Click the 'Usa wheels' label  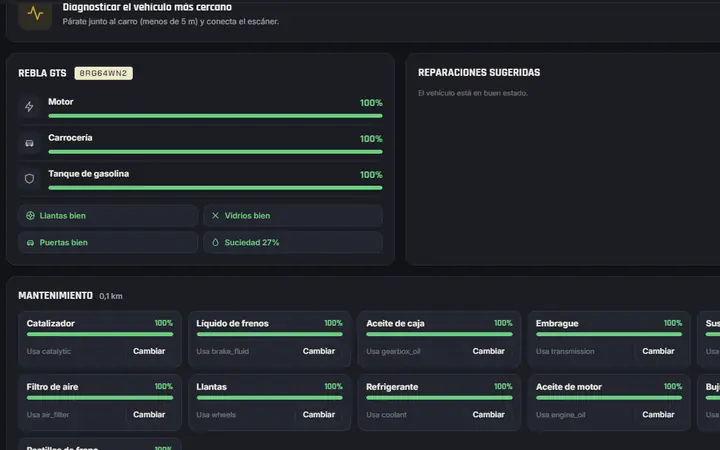[216, 415]
